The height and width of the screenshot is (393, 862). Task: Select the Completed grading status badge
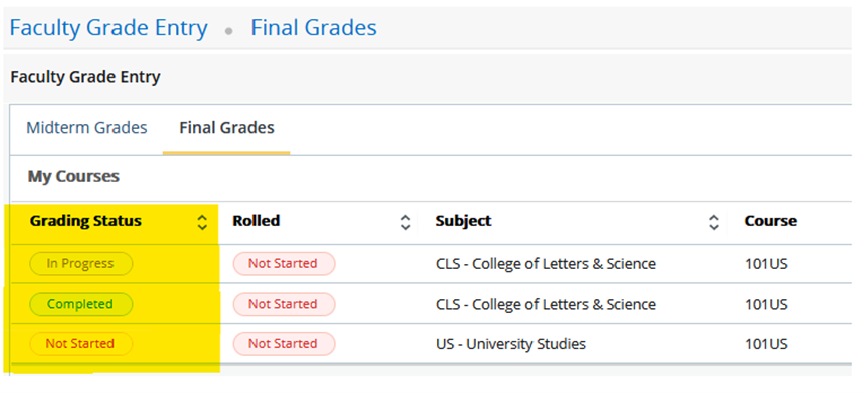(81, 304)
